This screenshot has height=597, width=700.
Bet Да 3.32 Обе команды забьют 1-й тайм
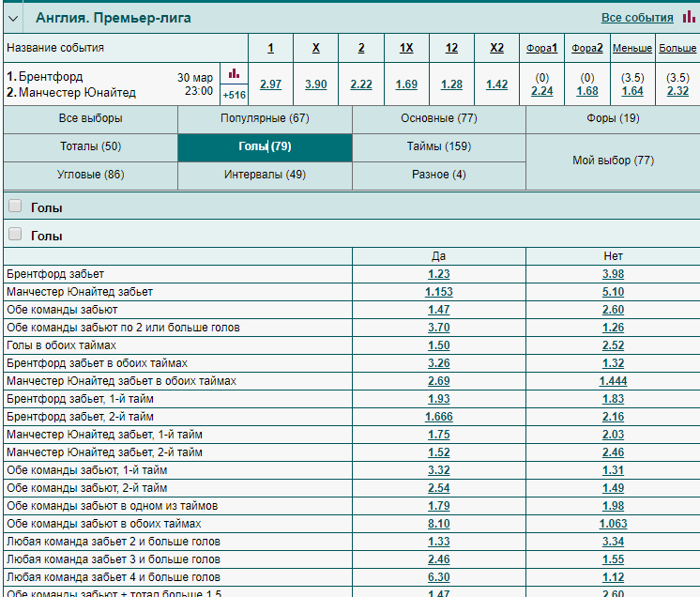click(x=439, y=470)
